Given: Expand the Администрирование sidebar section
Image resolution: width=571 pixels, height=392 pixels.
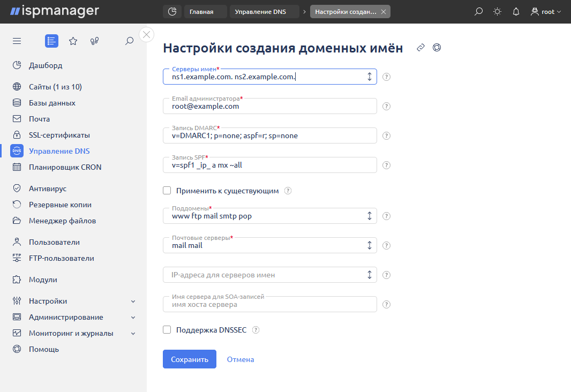Looking at the screenshot, I should coord(133,317).
